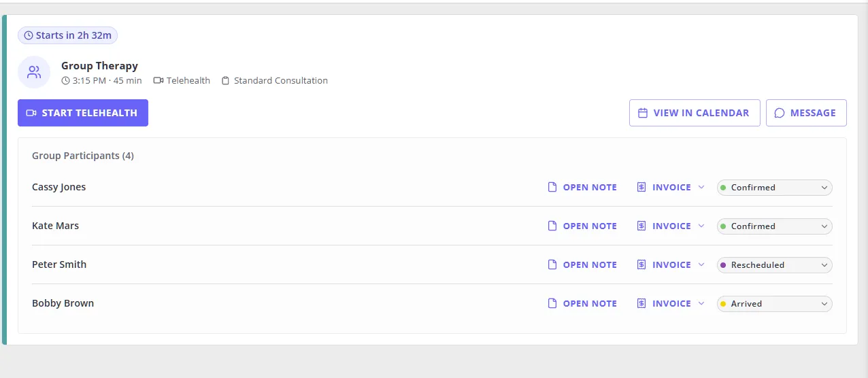Open note for Bobby Brown
Image resolution: width=868 pixels, height=378 pixels.
point(583,304)
